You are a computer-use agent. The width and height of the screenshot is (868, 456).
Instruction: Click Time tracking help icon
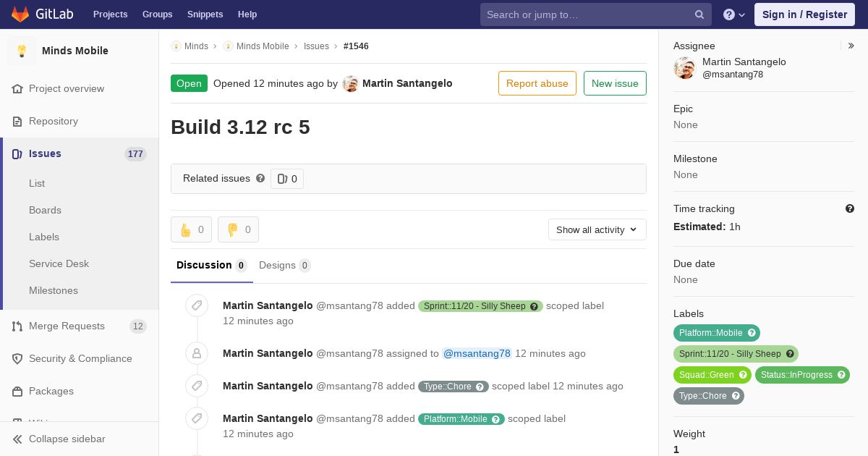click(x=850, y=208)
